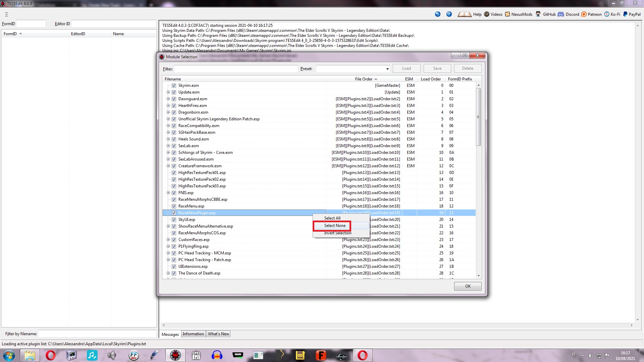644x362 pixels.
Task: Open the NMM taskbar icon
Action: (238, 355)
